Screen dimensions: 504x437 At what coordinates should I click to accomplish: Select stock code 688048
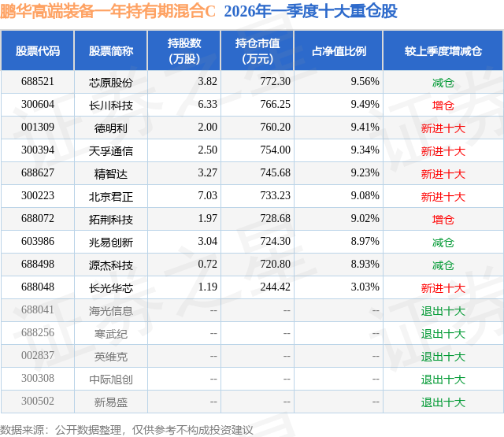point(38,287)
